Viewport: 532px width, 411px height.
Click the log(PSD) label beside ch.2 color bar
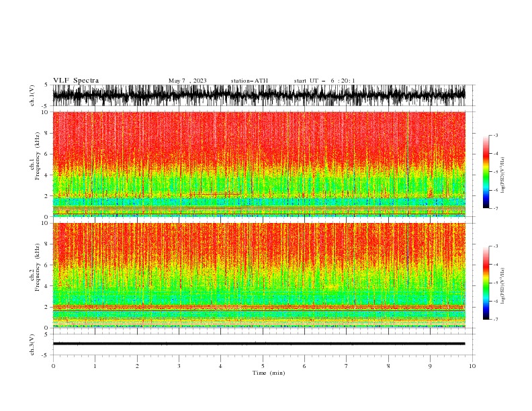pyautogui.click(x=502, y=285)
